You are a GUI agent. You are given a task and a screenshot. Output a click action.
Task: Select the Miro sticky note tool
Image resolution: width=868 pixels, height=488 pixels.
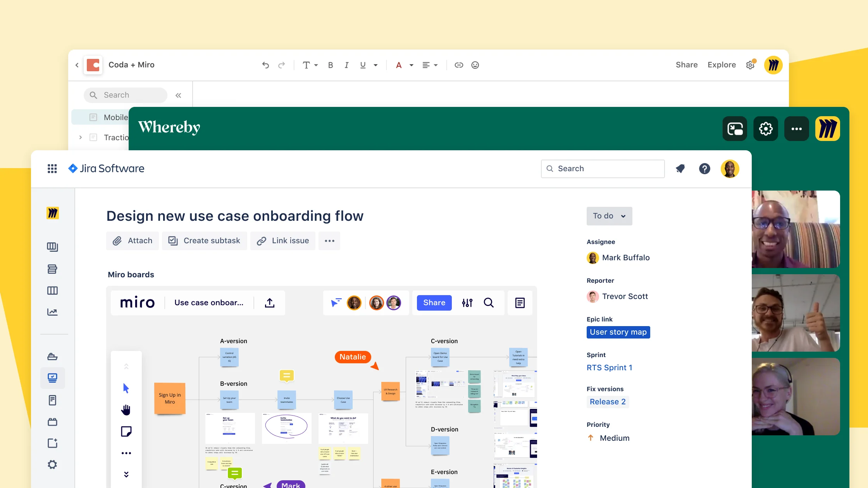[x=126, y=431]
